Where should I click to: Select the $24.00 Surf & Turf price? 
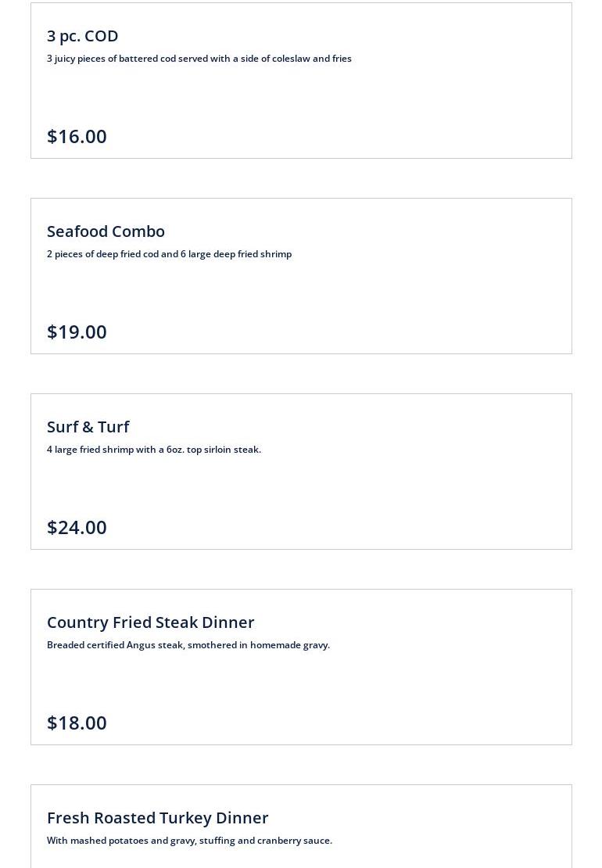[x=77, y=527]
